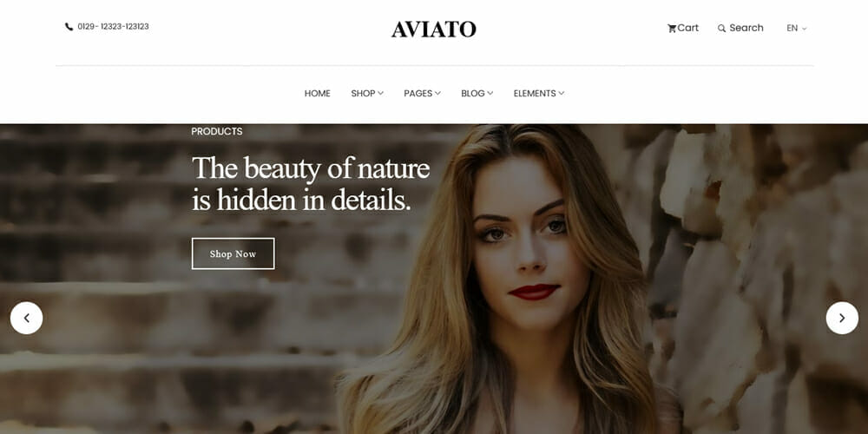Click the Products label on the banner
This screenshot has height=434, width=868.
pyautogui.click(x=217, y=131)
